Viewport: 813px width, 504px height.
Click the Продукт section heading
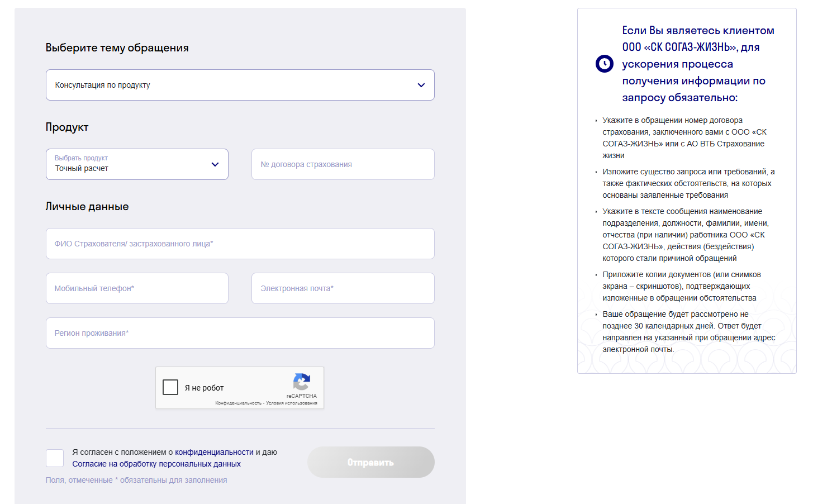click(67, 127)
